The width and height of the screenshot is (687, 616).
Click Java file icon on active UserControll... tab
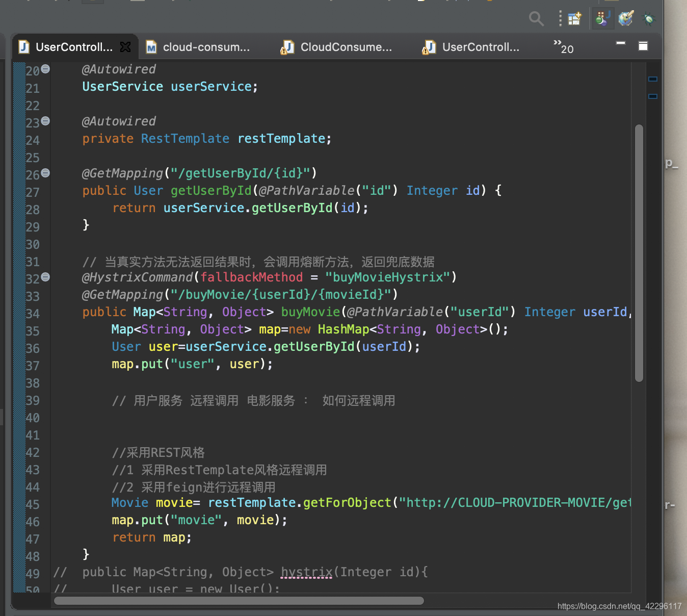click(x=24, y=47)
